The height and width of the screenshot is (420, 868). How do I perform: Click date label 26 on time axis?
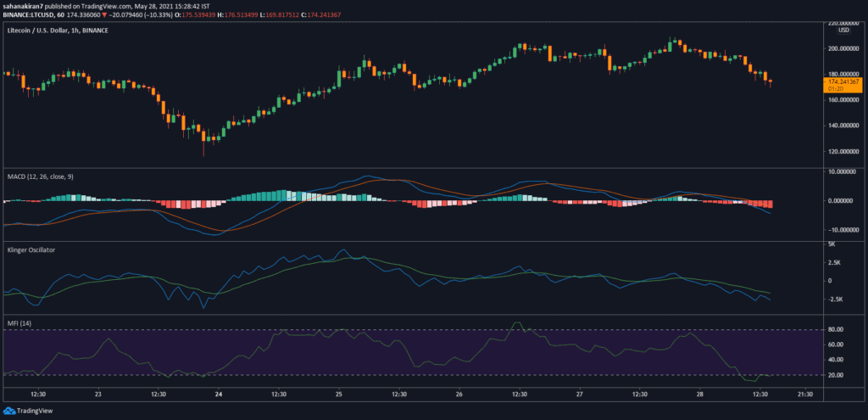(459, 395)
